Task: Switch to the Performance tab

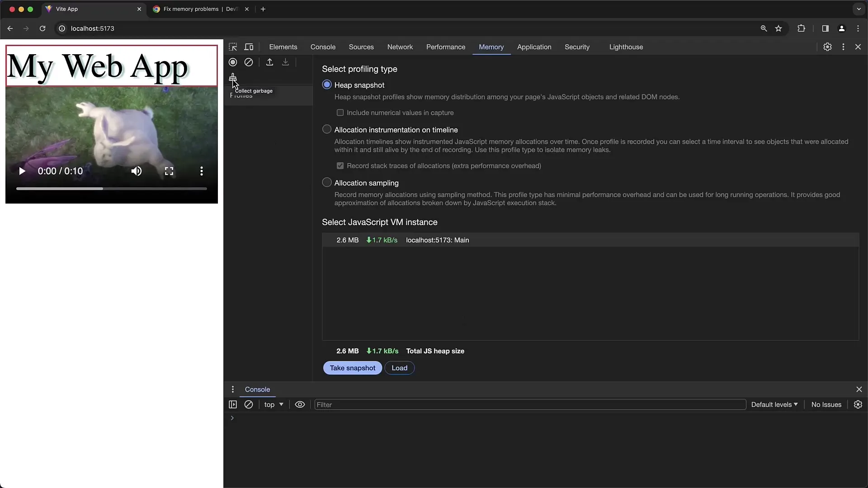Action: point(445,47)
